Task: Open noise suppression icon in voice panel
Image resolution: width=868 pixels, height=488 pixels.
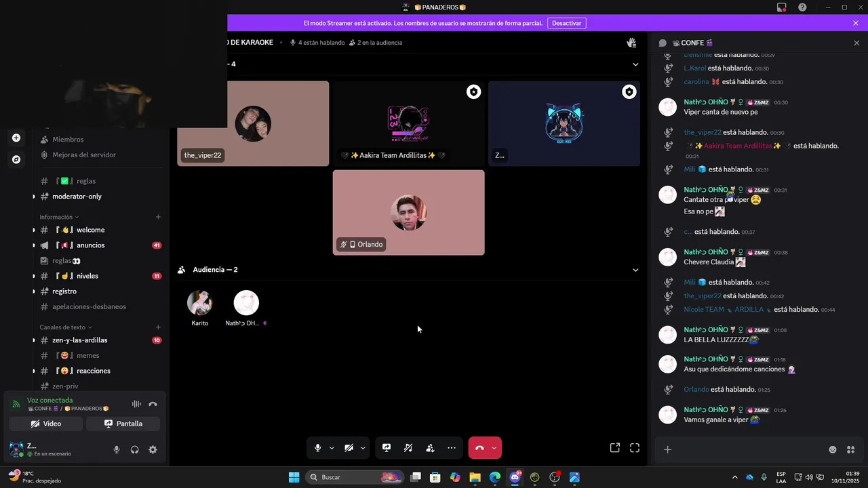Action: coord(136,404)
